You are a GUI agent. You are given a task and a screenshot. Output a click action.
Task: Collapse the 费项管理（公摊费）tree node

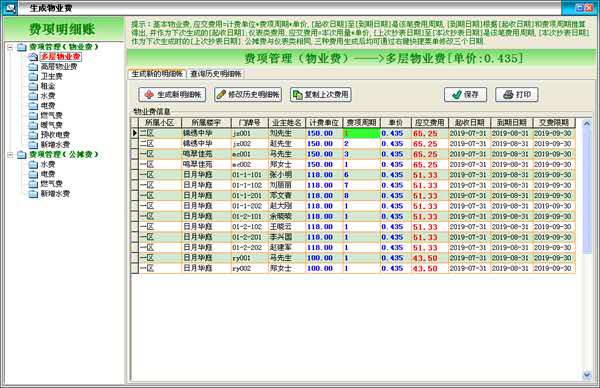pyautogui.click(x=10, y=155)
